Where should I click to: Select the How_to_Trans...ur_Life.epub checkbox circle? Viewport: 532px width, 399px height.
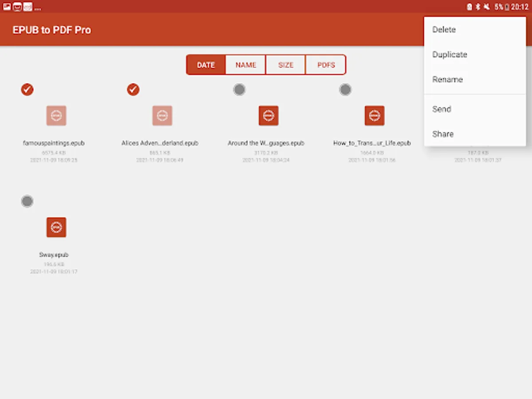(345, 90)
